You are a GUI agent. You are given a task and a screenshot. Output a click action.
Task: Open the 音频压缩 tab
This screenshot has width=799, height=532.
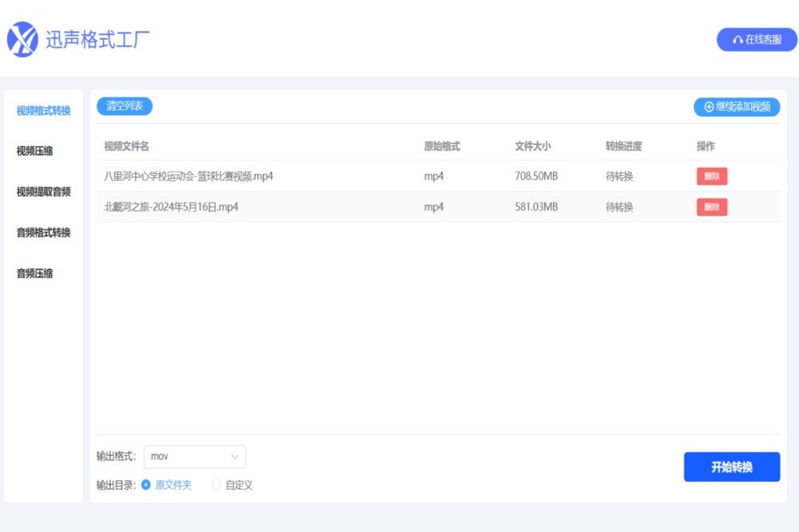(x=34, y=273)
